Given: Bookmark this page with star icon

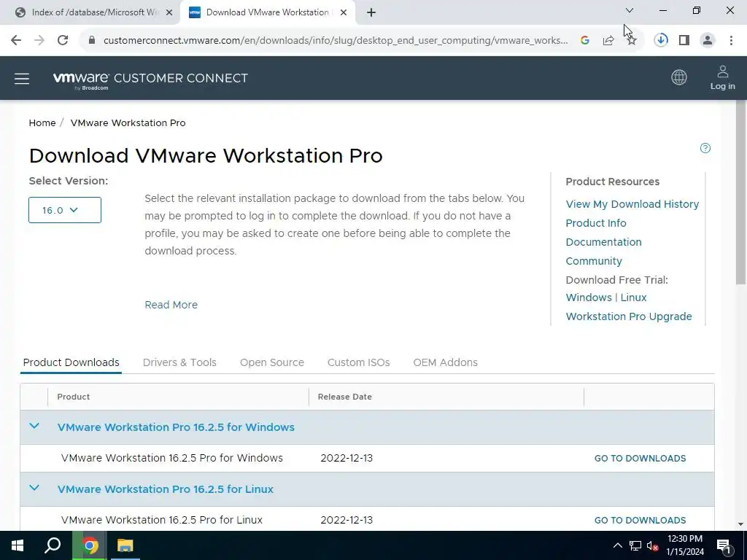Looking at the screenshot, I should (x=632, y=41).
